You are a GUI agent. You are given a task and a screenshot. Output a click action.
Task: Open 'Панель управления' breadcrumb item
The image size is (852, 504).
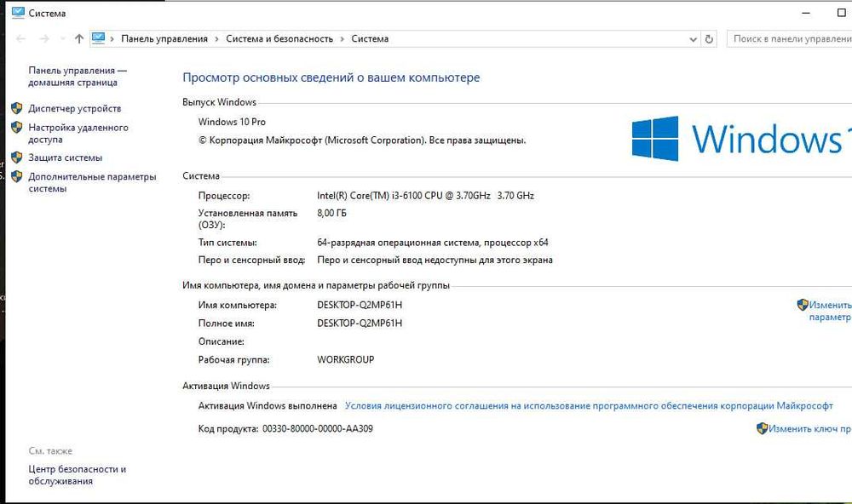click(164, 38)
